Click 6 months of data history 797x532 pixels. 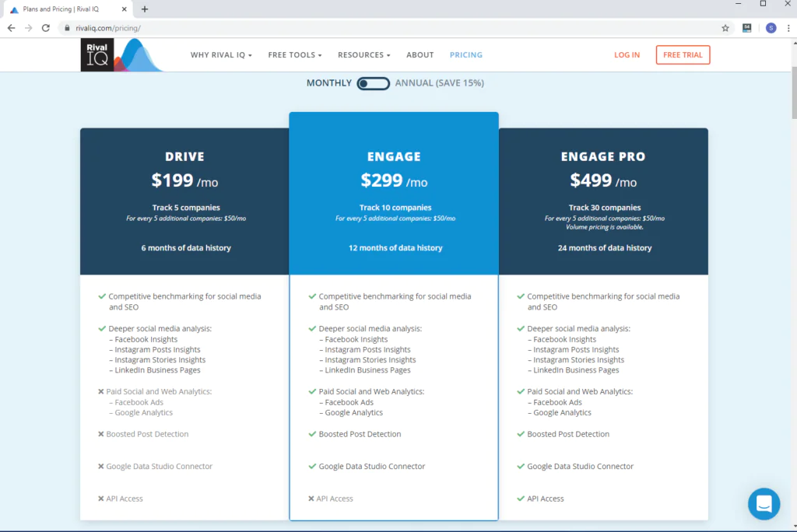(x=186, y=248)
